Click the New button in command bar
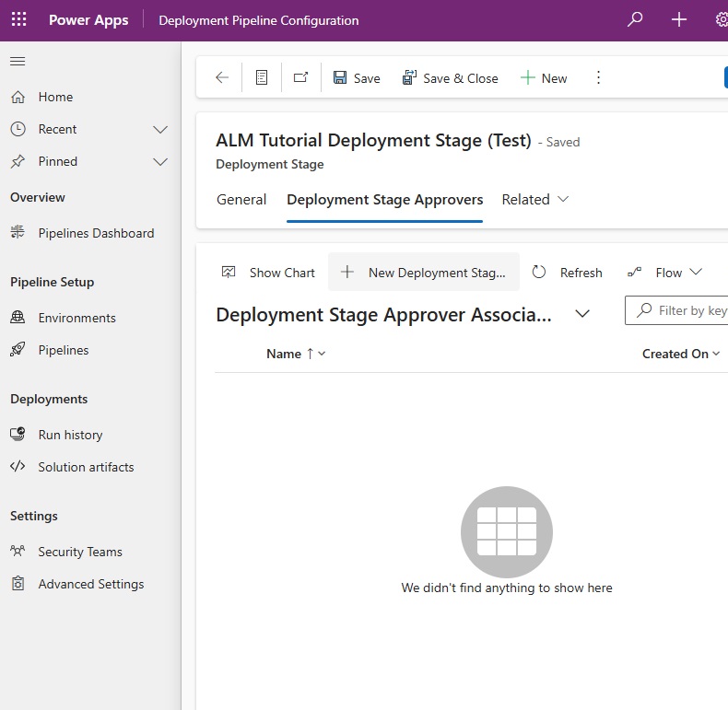728x710 pixels. coord(544,78)
